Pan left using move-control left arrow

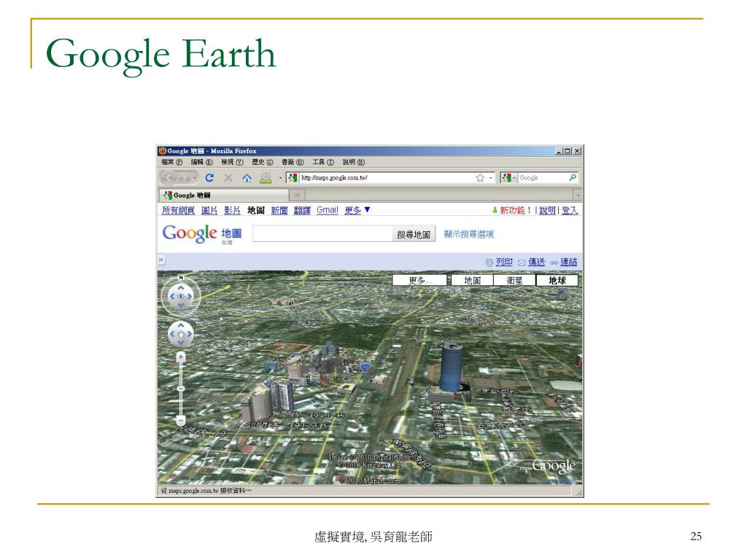pyautogui.click(x=172, y=334)
